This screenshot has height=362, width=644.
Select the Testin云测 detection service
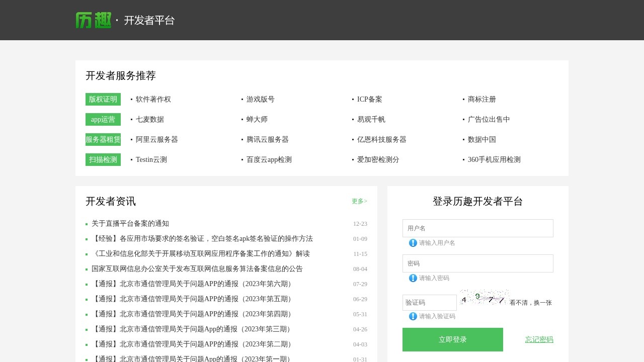(150, 159)
